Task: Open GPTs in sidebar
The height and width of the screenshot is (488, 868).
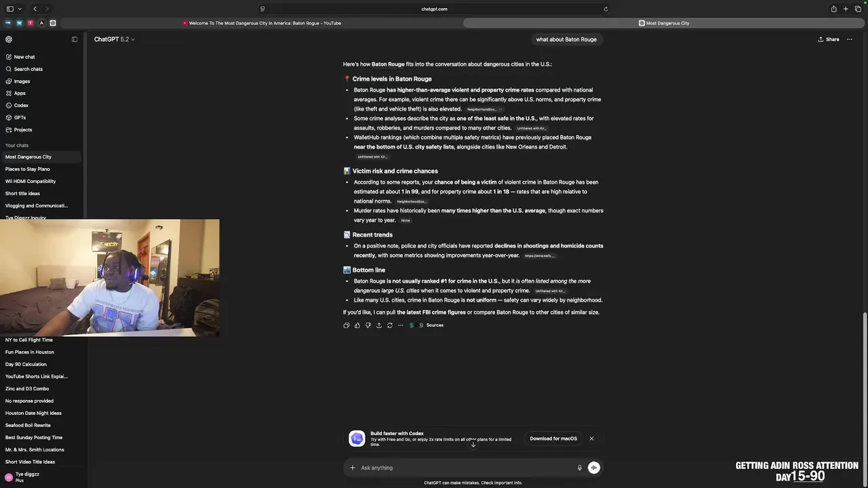Action: click(20, 118)
